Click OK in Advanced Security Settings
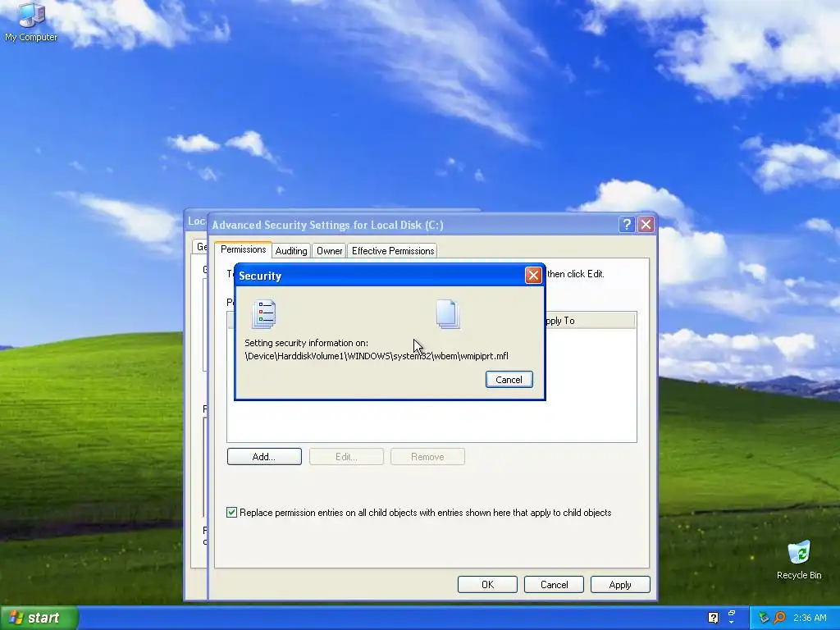The width and height of the screenshot is (840, 630). pyautogui.click(x=487, y=584)
